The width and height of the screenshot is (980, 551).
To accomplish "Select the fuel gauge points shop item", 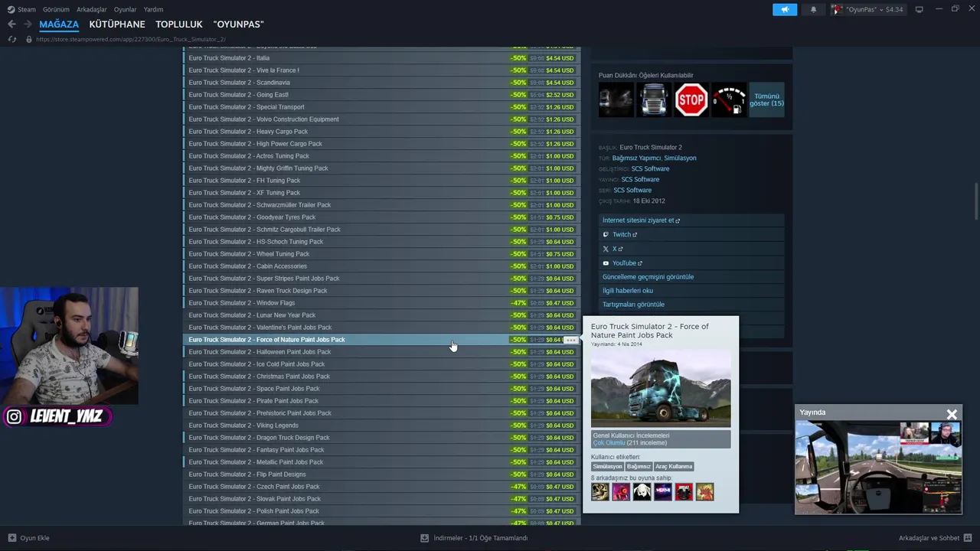I will [x=729, y=99].
